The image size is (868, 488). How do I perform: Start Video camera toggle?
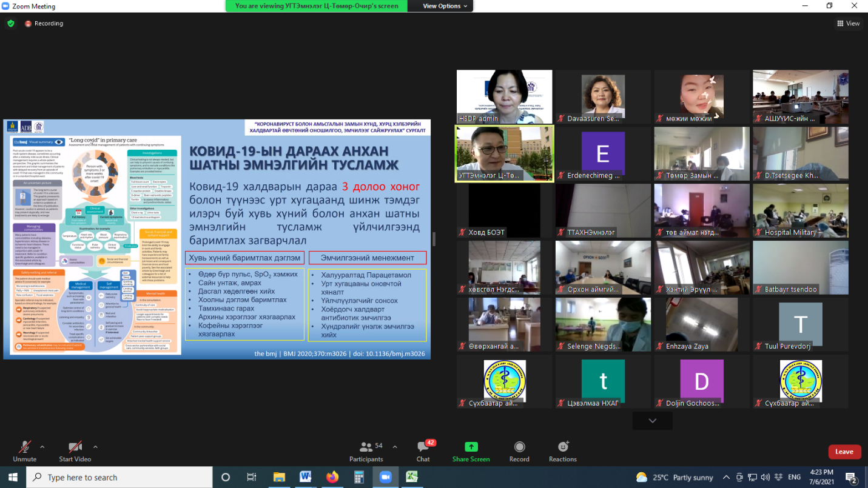pos(75,447)
